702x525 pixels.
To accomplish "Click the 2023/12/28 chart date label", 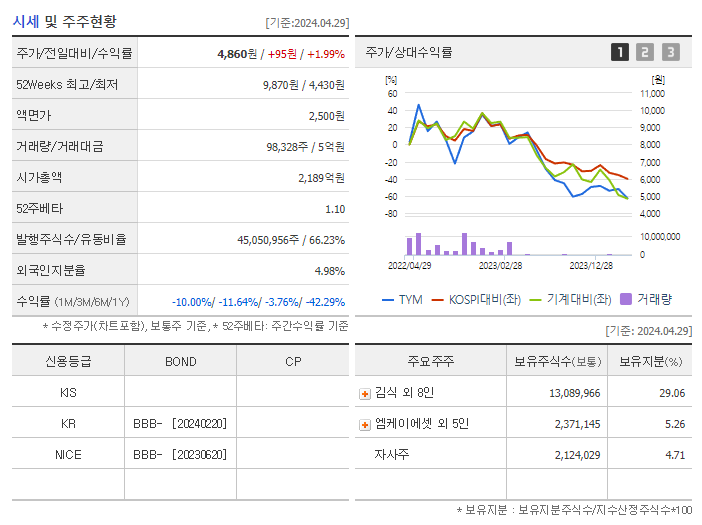I will (591, 265).
